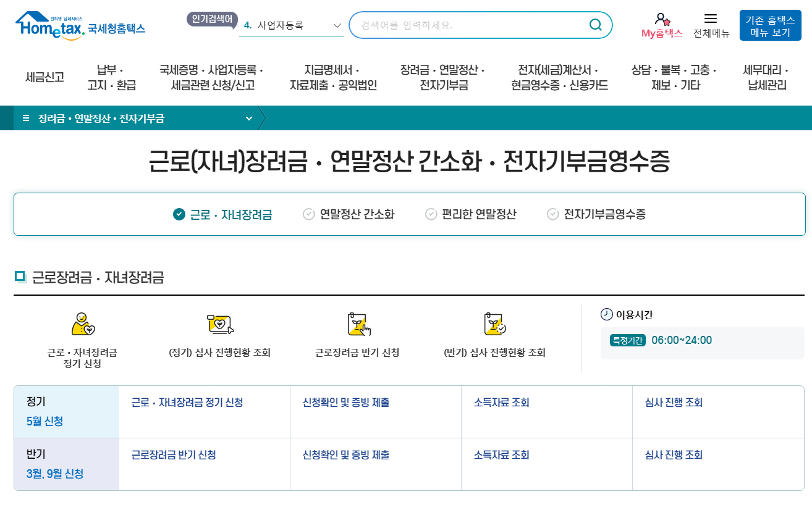812x510 pixels.
Task: Click the search magnifier icon
Action: pyautogui.click(x=594, y=25)
